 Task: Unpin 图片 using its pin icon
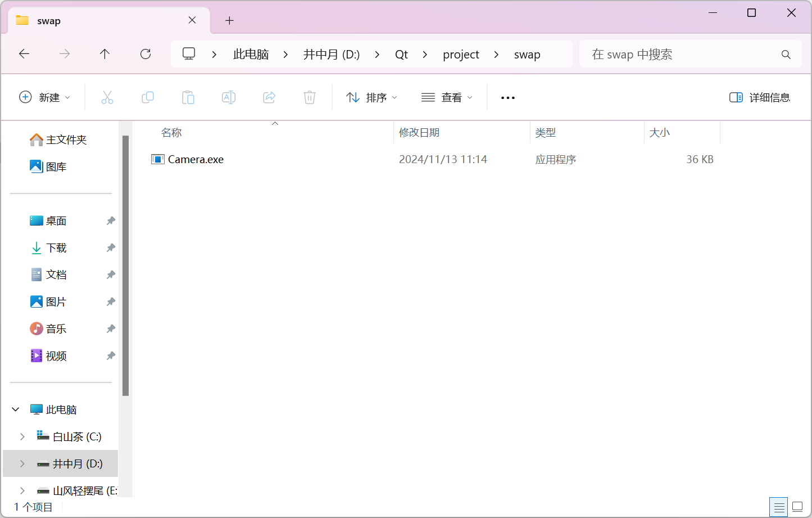point(111,301)
